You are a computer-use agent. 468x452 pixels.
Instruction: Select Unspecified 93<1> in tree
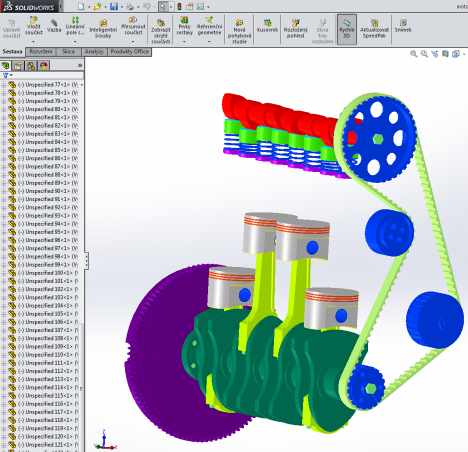click(48, 216)
